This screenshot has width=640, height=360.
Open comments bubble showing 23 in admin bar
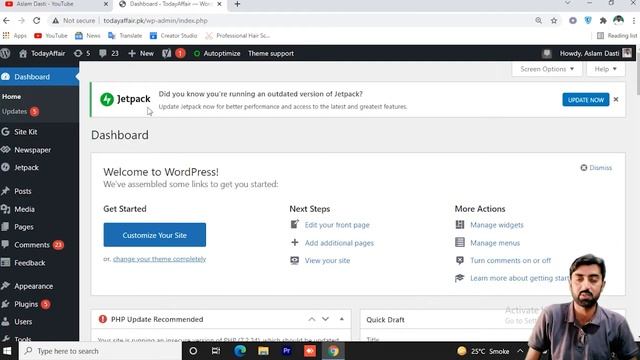tap(109, 53)
